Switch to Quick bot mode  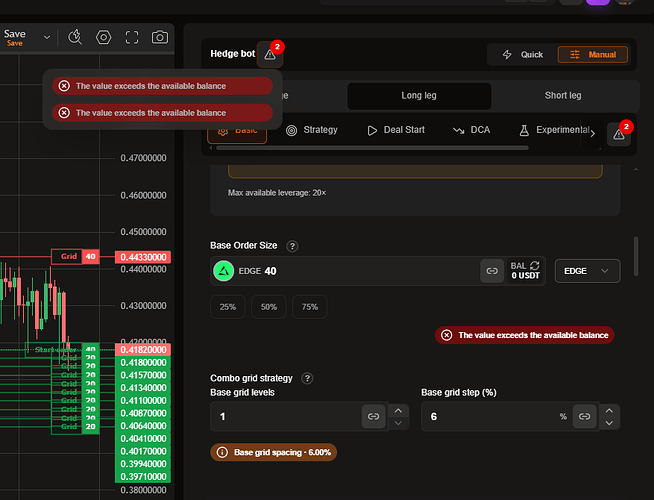(523, 55)
